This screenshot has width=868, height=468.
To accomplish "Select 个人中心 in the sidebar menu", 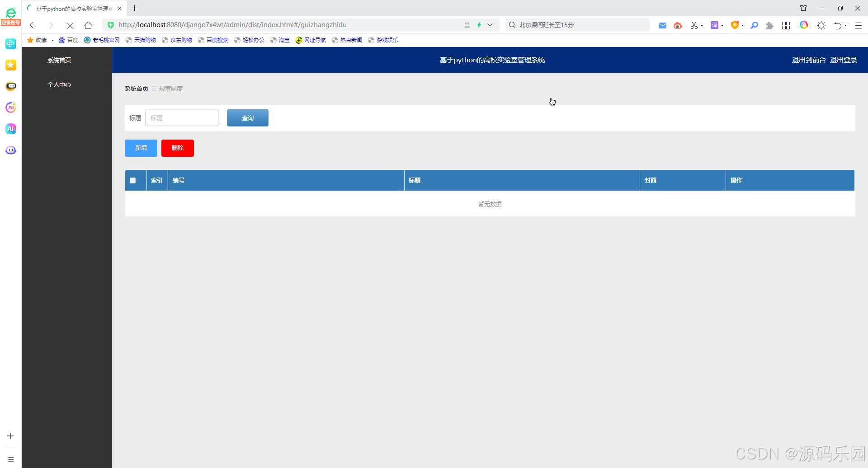I will (59, 84).
